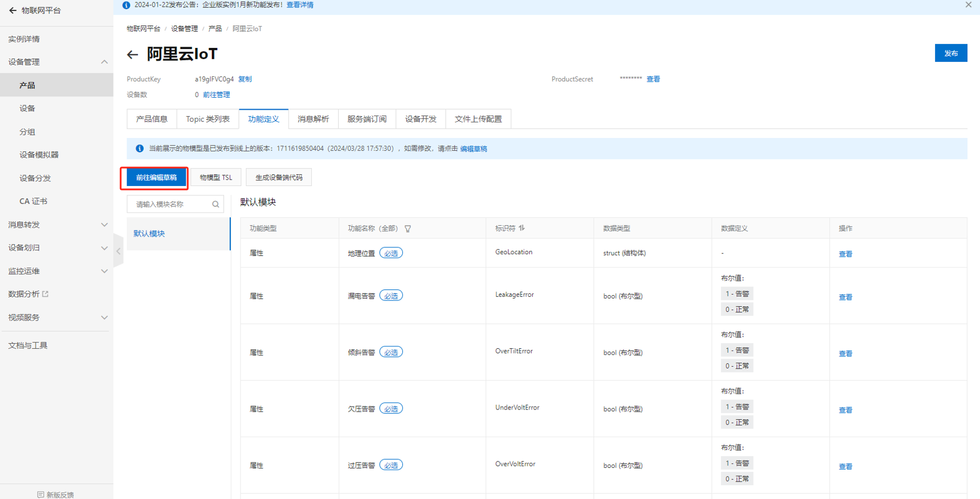Click 设备管理 breadcrumb link
980x499 pixels.
click(x=185, y=29)
